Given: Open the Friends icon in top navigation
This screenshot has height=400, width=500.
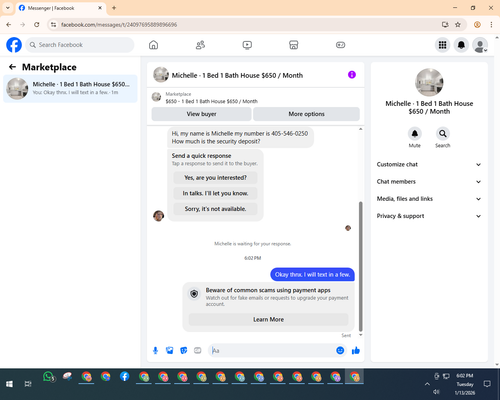Looking at the screenshot, I should coord(200,45).
